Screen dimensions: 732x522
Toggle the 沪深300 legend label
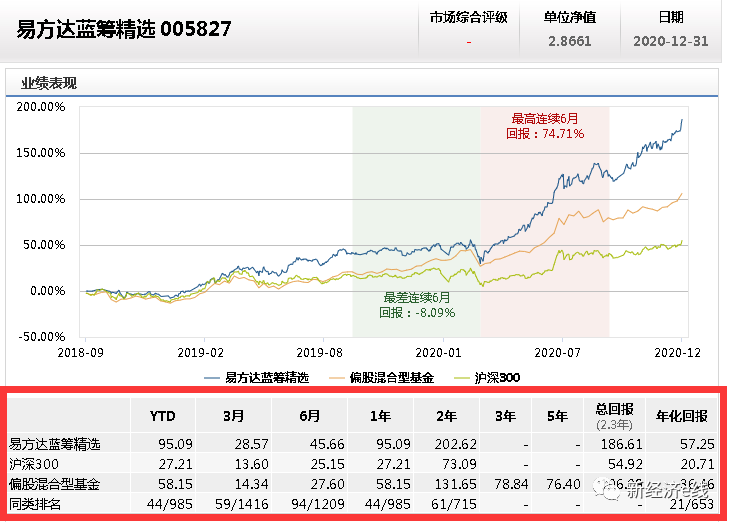pos(497,378)
